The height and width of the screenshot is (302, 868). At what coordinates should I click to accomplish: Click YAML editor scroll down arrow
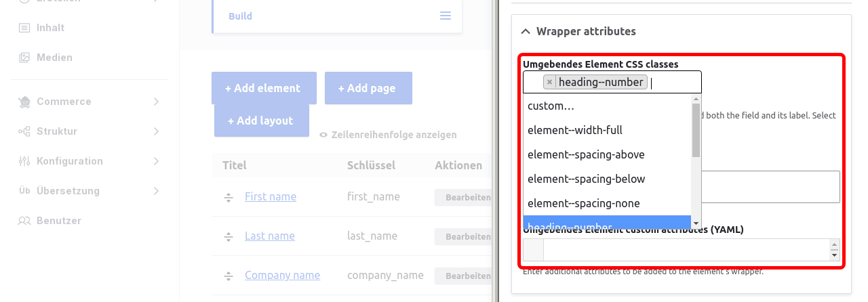click(x=835, y=255)
